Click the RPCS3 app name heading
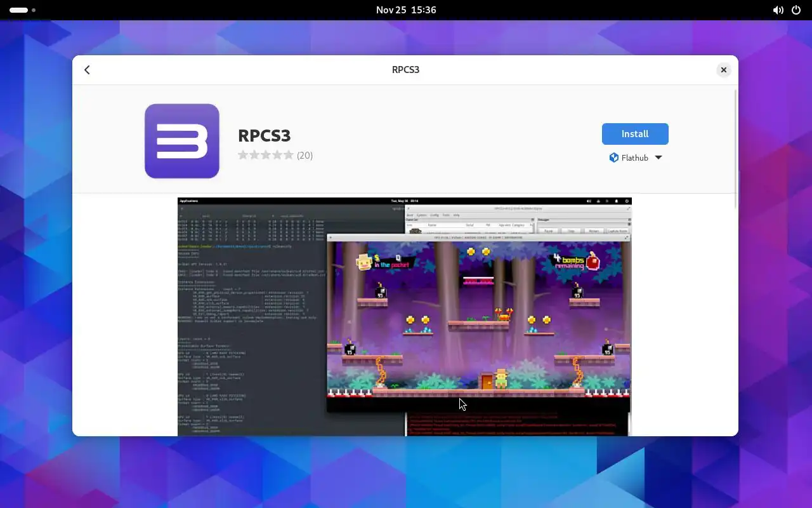The width and height of the screenshot is (812, 508). click(265, 135)
